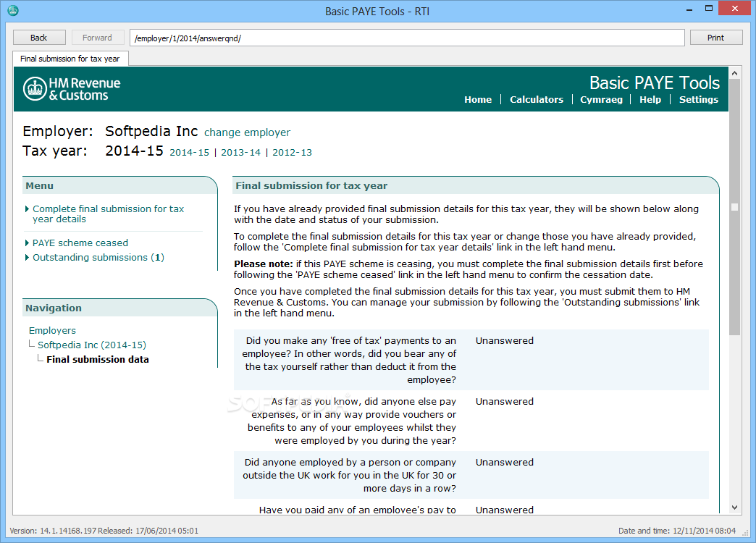The image size is (756, 543).
Task: Open 'Complete final submission for tax year details' link
Action: click(x=108, y=214)
